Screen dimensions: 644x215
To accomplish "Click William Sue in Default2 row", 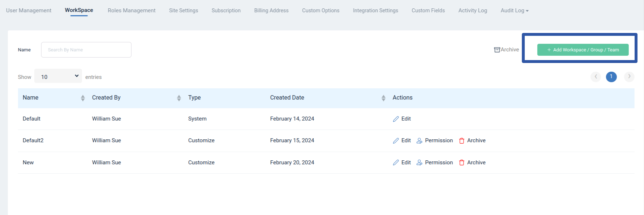I will (106, 140).
